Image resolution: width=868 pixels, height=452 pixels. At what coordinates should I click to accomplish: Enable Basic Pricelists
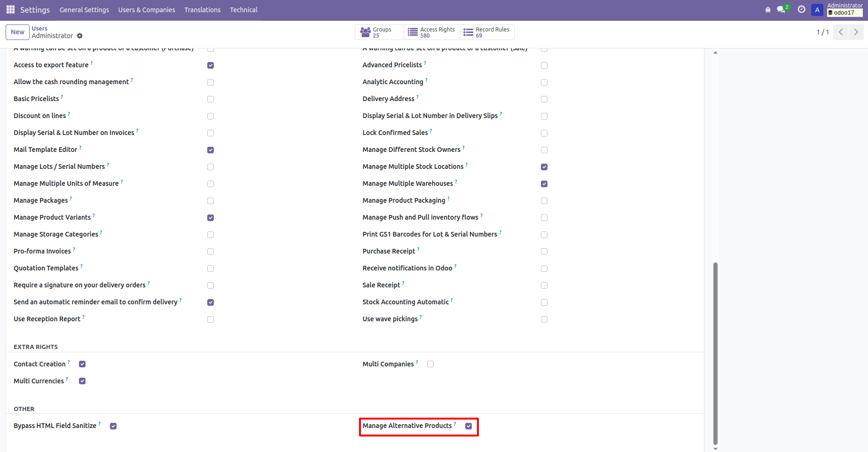click(210, 99)
